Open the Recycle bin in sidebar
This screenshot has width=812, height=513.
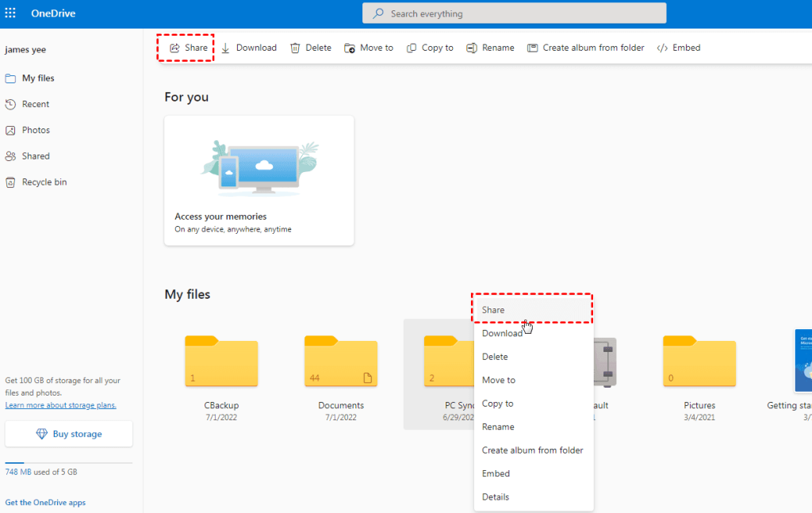click(x=44, y=182)
